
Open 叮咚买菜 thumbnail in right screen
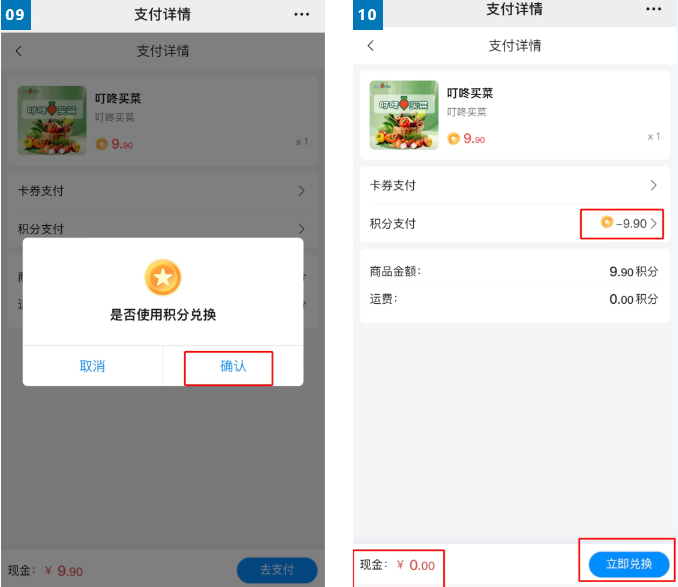click(x=404, y=115)
